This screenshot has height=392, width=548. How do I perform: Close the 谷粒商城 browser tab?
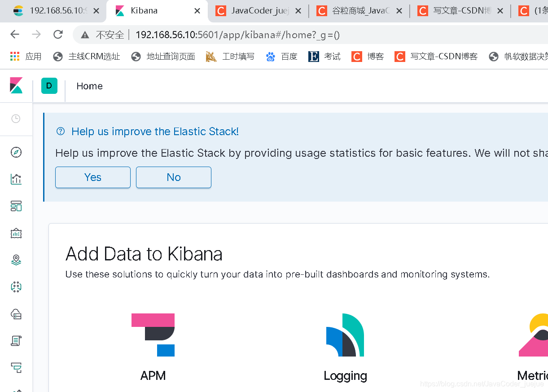399,11
